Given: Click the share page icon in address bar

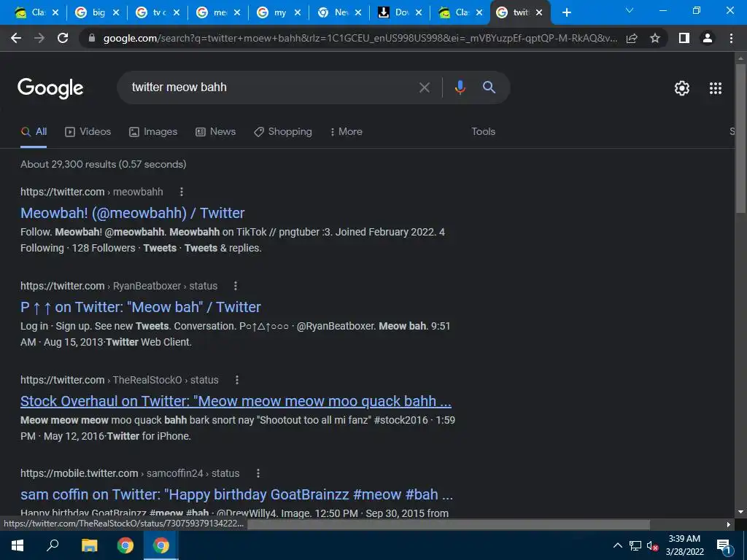Looking at the screenshot, I should tap(632, 38).
